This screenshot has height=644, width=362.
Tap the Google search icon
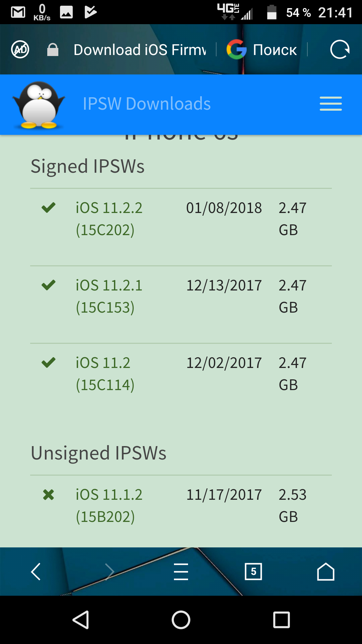[x=237, y=49]
